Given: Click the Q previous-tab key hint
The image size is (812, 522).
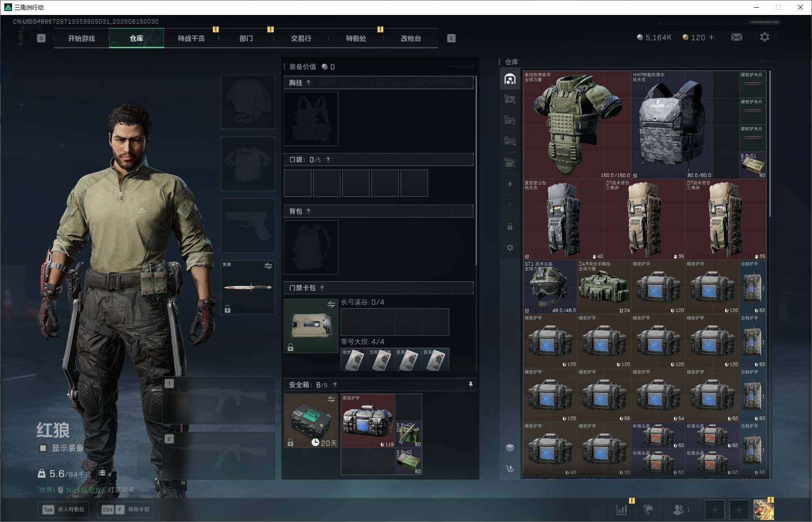Looking at the screenshot, I should 41,38.
